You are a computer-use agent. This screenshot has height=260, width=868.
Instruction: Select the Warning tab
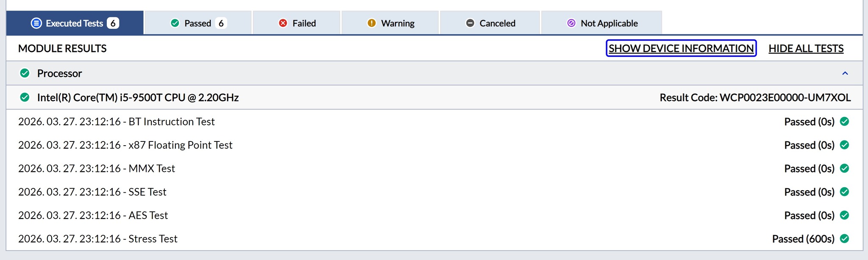[390, 23]
